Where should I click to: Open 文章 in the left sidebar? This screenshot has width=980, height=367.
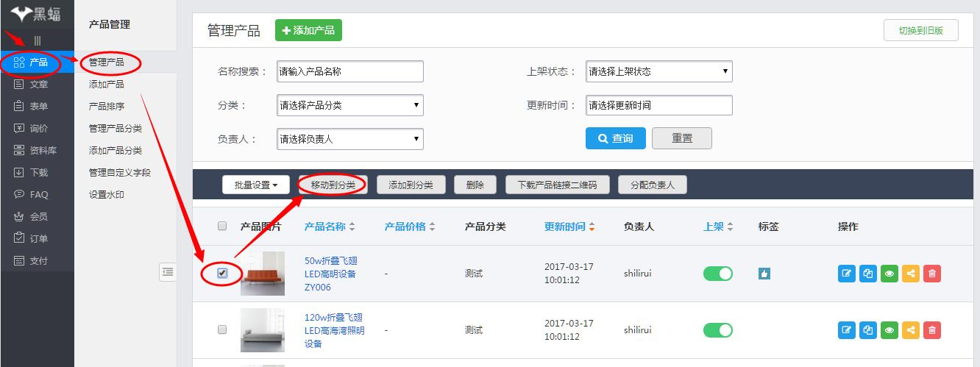pos(38,85)
